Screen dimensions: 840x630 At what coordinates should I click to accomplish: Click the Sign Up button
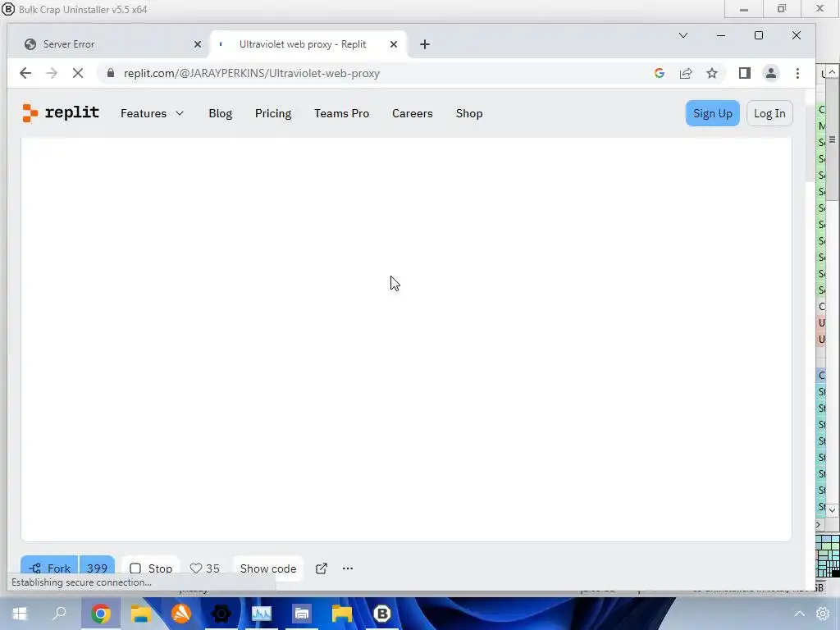[713, 113]
